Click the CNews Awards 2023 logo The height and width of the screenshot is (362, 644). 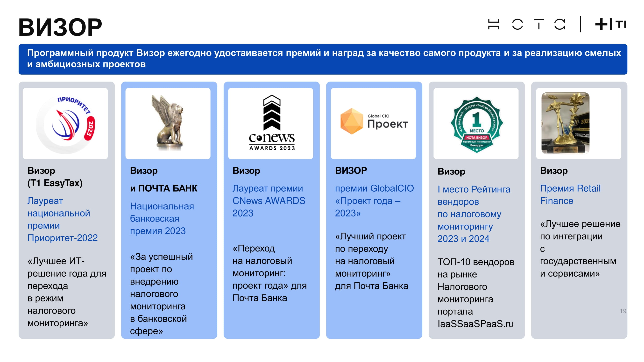coord(272,123)
